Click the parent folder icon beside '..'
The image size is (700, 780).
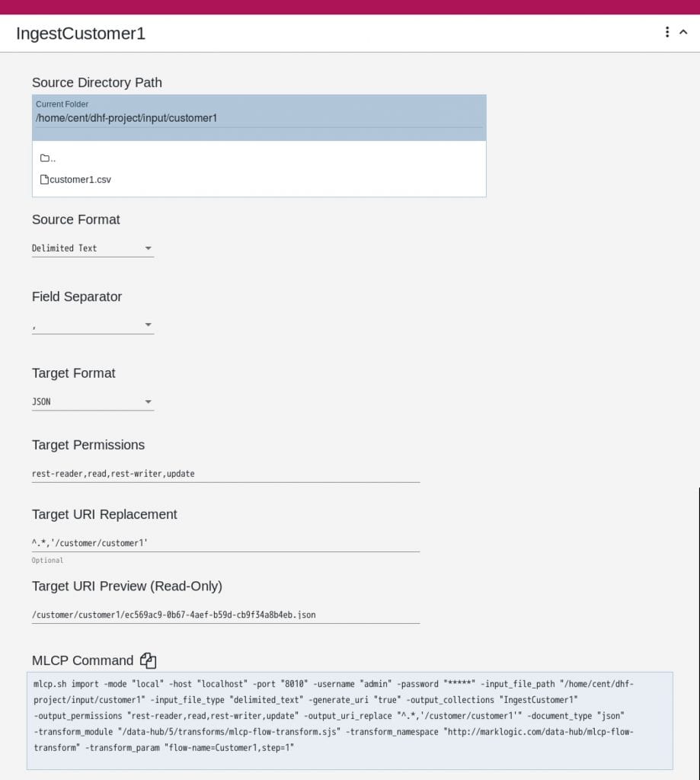click(x=44, y=158)
